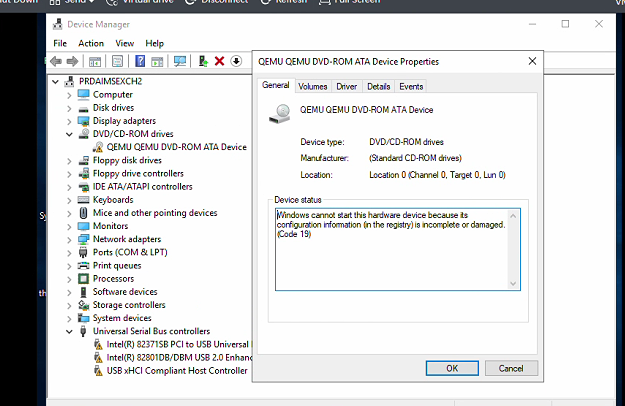Image resolution: width=625 pixels, height=406 pixels.
Task: Click the Universal Serial Bus controllers icon
Action: click(x=83, y=331)
